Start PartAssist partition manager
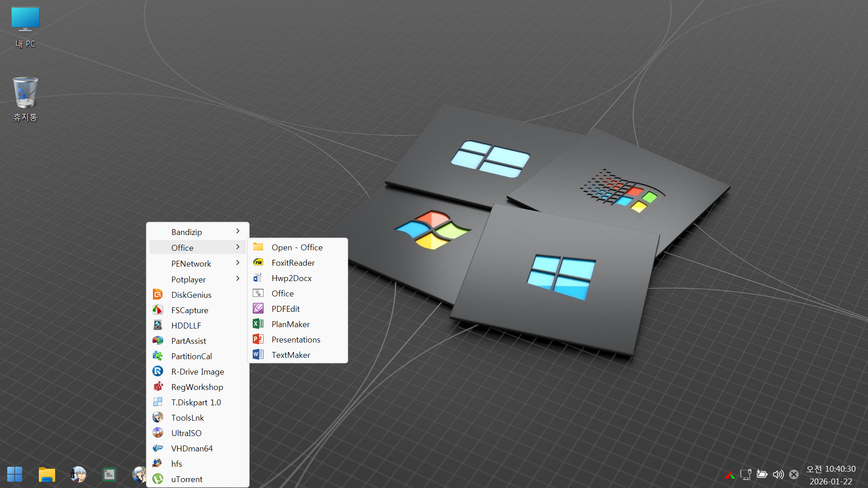 click(x=189, y=341)
